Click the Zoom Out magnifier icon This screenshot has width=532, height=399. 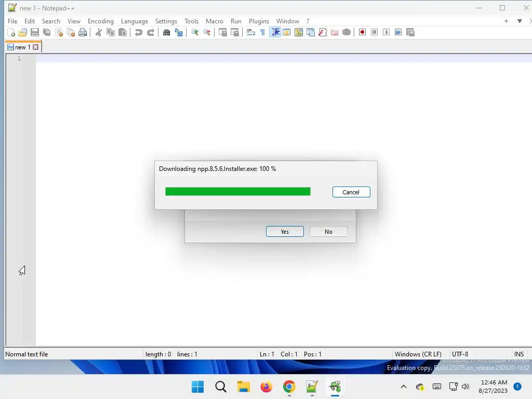click(207, 32)
